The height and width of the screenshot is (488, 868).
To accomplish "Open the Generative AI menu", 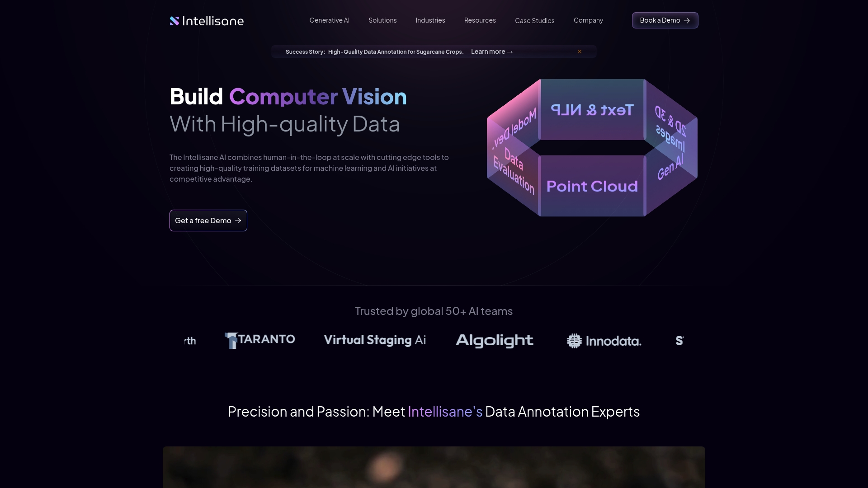I will tap(329, 20).
